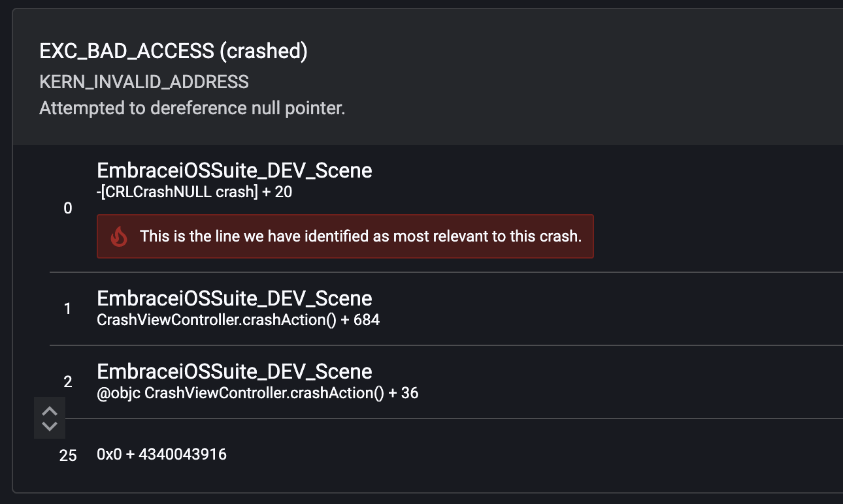Select stack frame number 0
The height and width of the screenshot is (504, 843).
tap(68, 208)
